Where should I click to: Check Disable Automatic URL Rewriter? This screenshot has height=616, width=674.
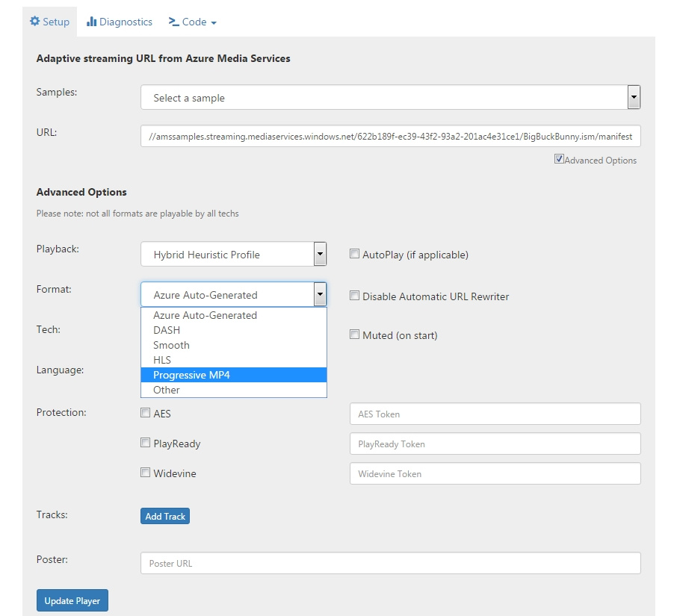[354, 296]
